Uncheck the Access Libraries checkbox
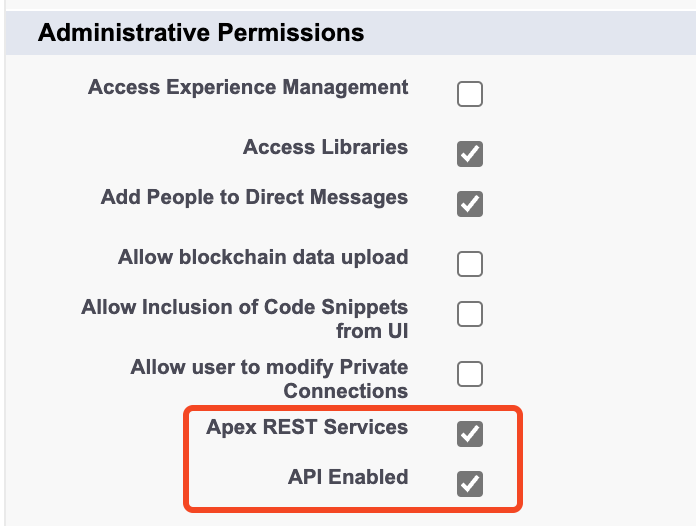This screenshot has width=696, height=526. pos(470,154)
